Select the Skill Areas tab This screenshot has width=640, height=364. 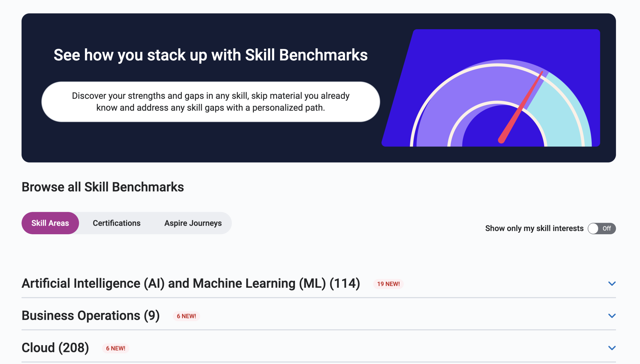50,223
